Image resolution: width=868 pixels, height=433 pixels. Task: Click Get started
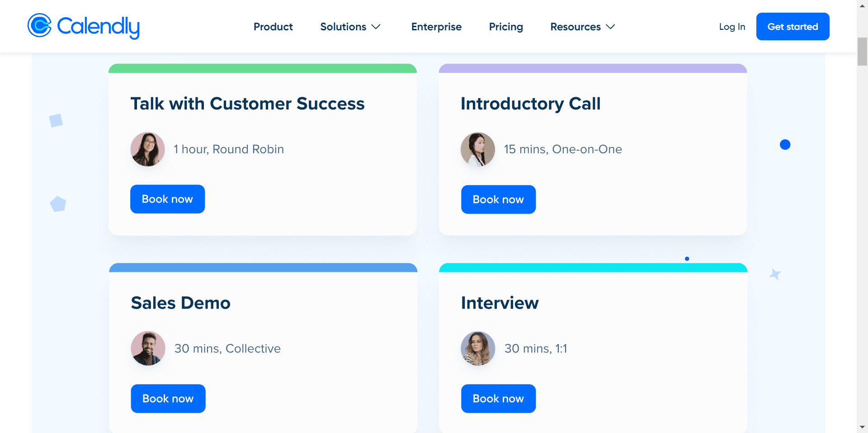[793, 26]
